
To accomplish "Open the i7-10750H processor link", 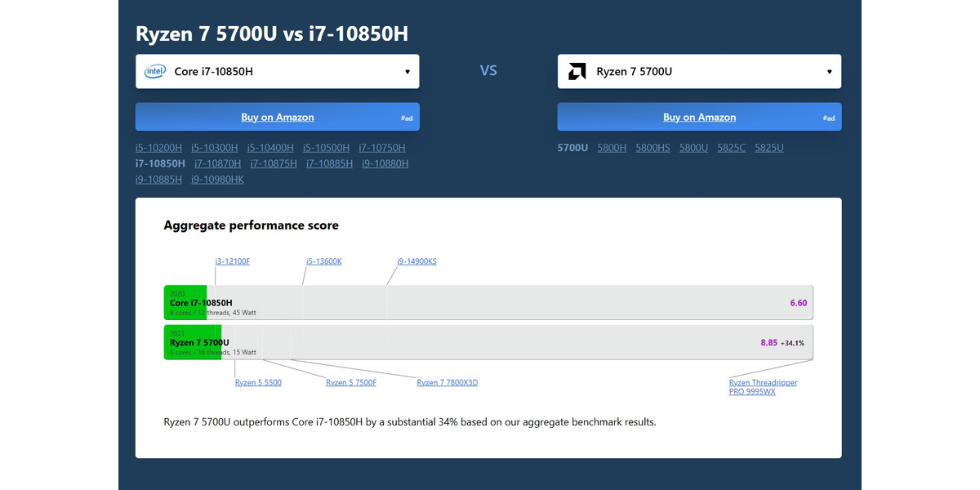I will (381, 148).
